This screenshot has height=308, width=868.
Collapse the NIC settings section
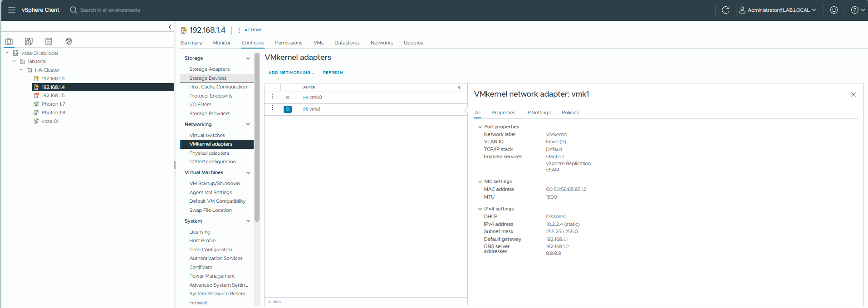(480, 182)
